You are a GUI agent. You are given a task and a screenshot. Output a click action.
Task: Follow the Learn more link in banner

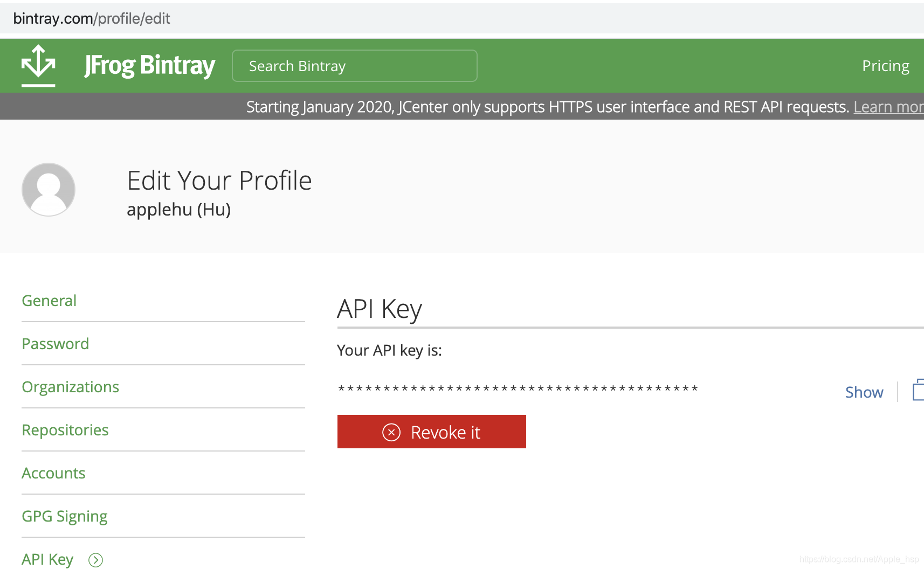[888, 107]
